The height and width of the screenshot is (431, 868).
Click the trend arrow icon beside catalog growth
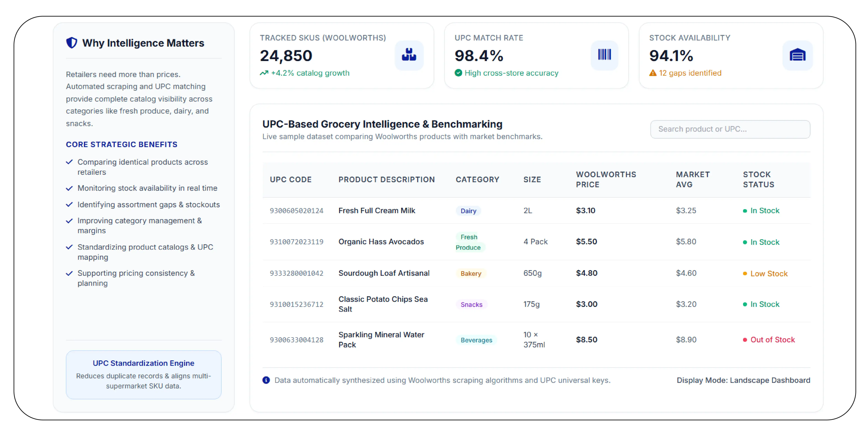pyautogui.click(x=264, y=73)
